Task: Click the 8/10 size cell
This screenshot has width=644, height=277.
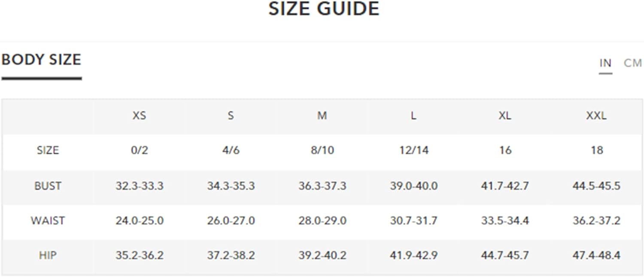Action: [x=322, y=150]
